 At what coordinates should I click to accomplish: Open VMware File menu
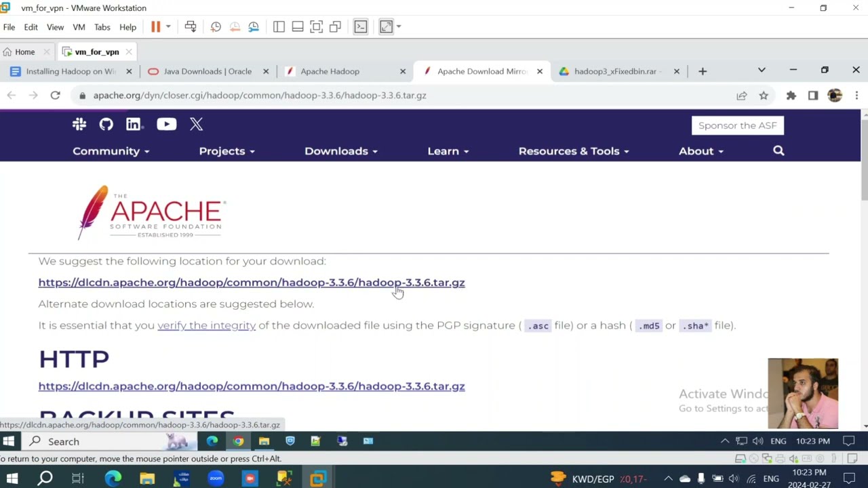pyautogui.click(x=9, y=27)
